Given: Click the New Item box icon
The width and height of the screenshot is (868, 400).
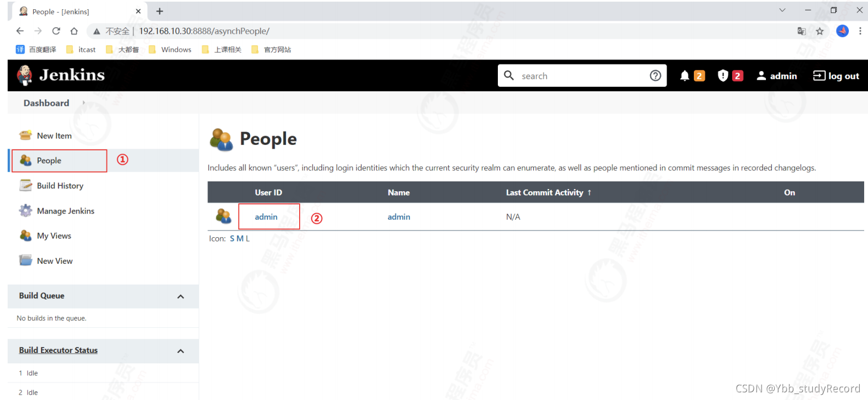Looking at the screenshot, I should click(26, 136).
